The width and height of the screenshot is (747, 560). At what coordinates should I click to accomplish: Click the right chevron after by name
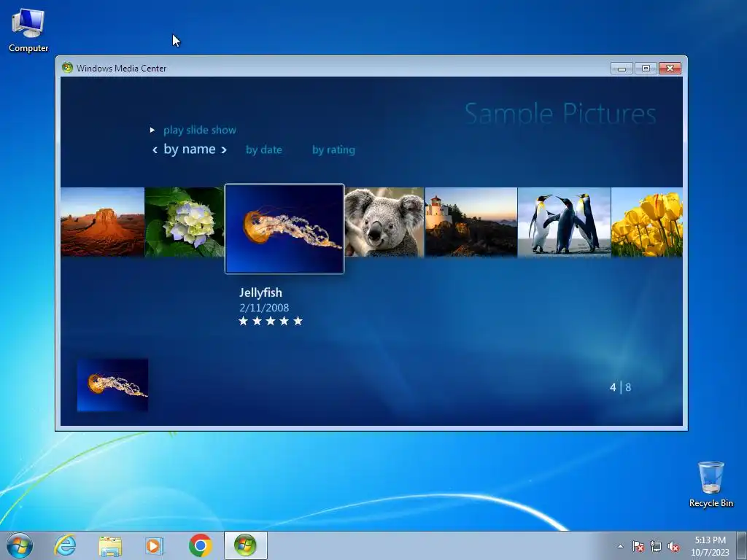coord(223,149)
